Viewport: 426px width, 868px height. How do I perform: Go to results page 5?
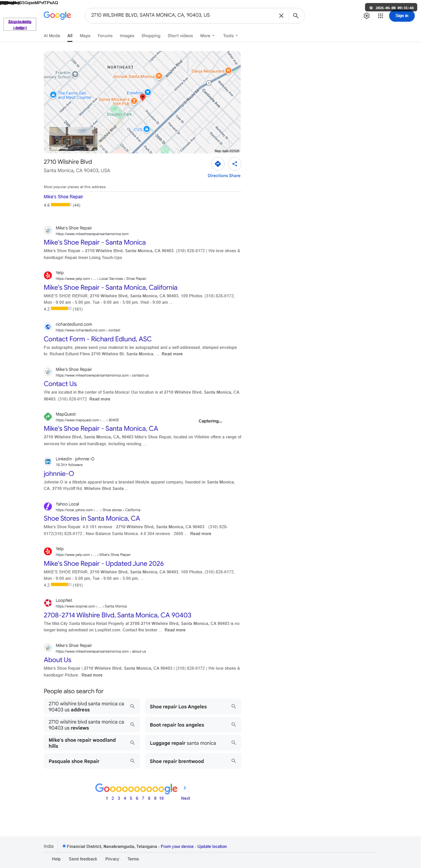click(x=131, y=798)
